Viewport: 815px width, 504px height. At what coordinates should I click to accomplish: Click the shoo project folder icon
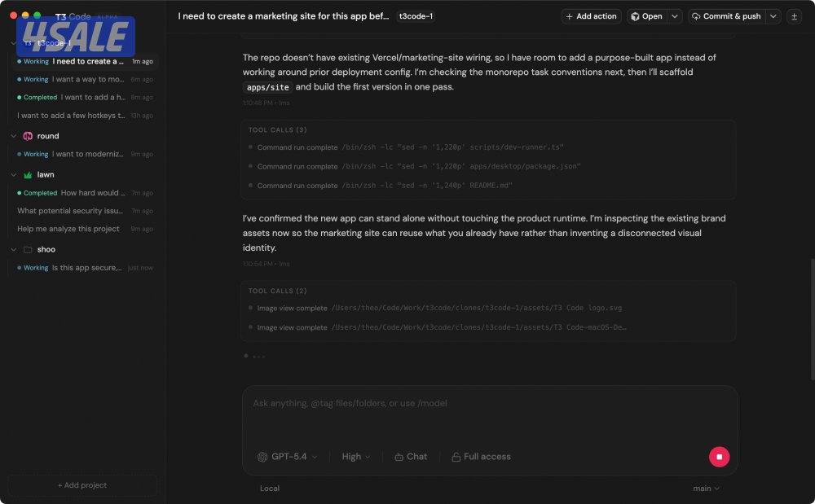(28, 249)
